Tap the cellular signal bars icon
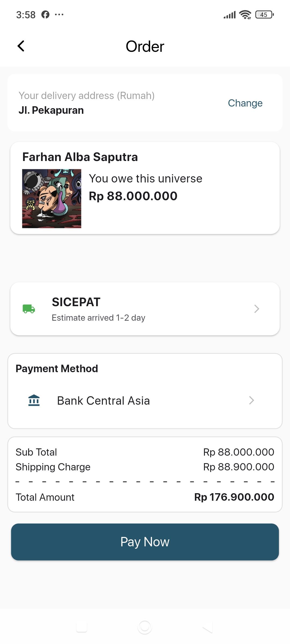The image size is (290, 644). point(230,15)
